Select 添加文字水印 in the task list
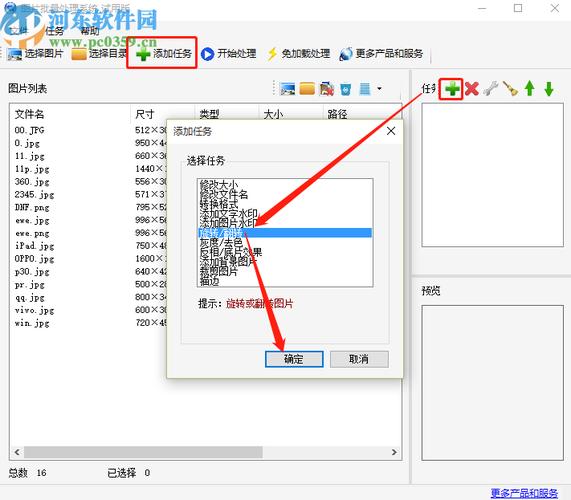The image size is (571, 500). (285, 213)
